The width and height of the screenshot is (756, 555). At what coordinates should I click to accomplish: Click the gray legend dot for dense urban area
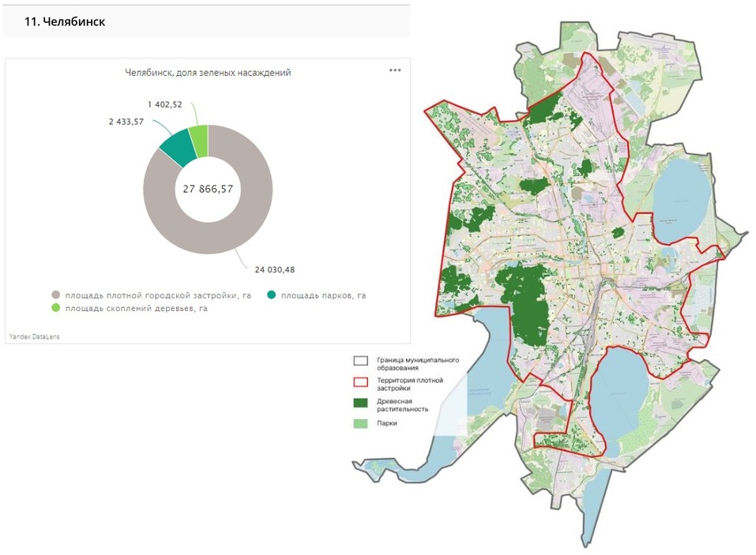coord(56,295)
